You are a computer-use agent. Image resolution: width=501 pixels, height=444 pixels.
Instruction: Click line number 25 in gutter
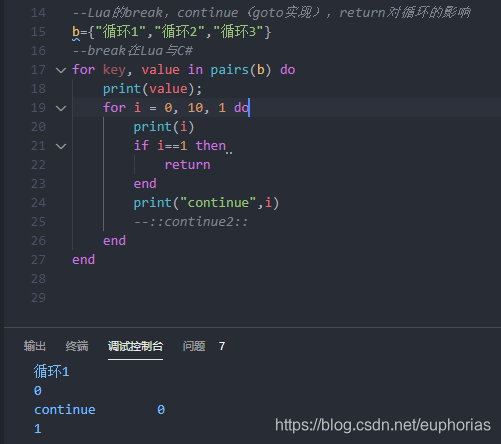(x=38, y=222)
